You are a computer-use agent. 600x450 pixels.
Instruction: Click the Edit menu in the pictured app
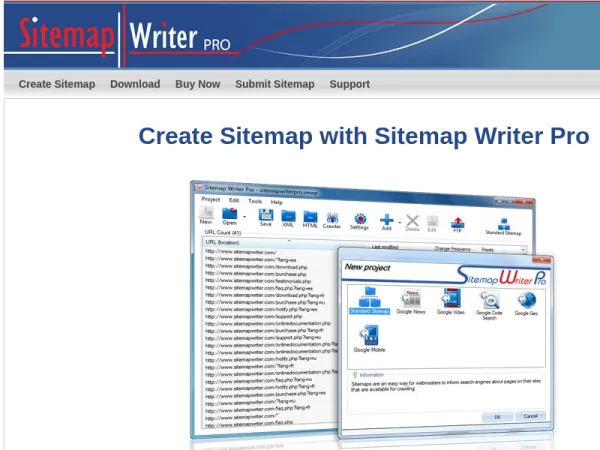click(x=234, y=201)
